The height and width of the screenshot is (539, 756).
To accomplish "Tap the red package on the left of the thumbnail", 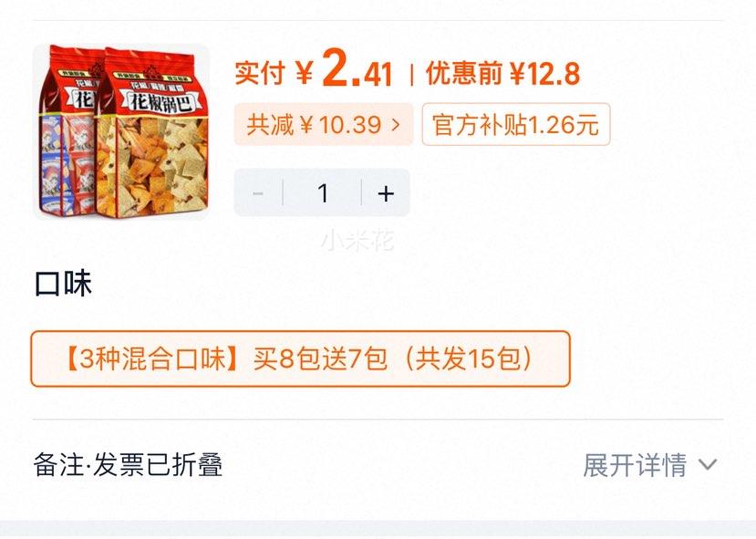I will coord(67,130).
